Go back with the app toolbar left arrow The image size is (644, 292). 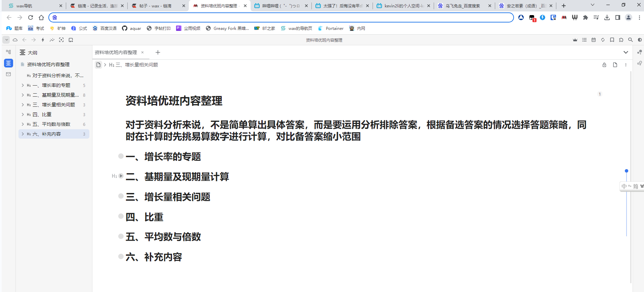pos(24,40)
